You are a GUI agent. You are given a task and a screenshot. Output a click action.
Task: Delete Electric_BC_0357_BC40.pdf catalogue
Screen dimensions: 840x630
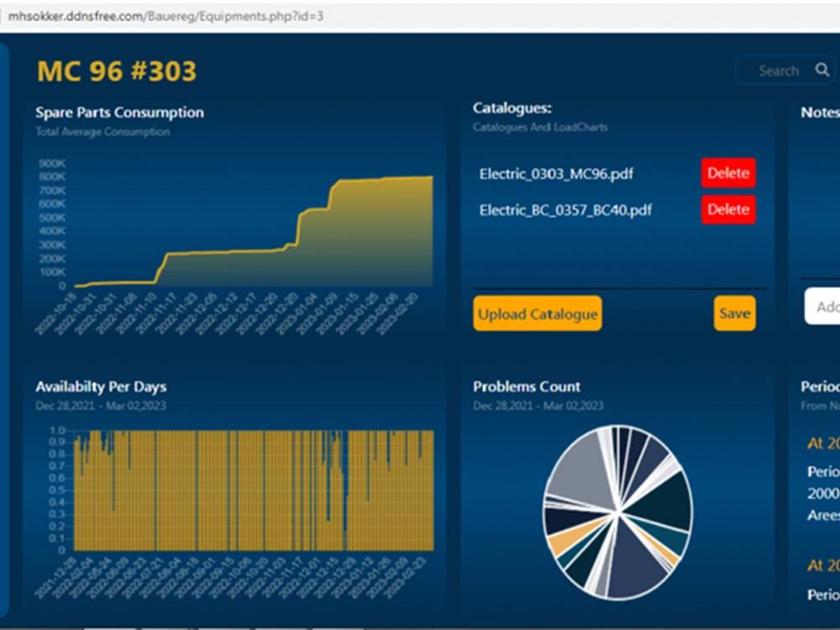click(727, 210)
